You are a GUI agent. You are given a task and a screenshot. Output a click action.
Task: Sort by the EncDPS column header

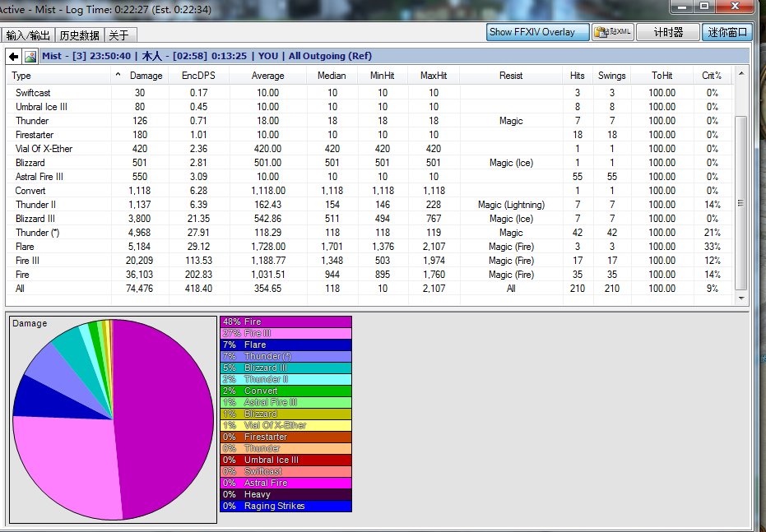[197, 76]
